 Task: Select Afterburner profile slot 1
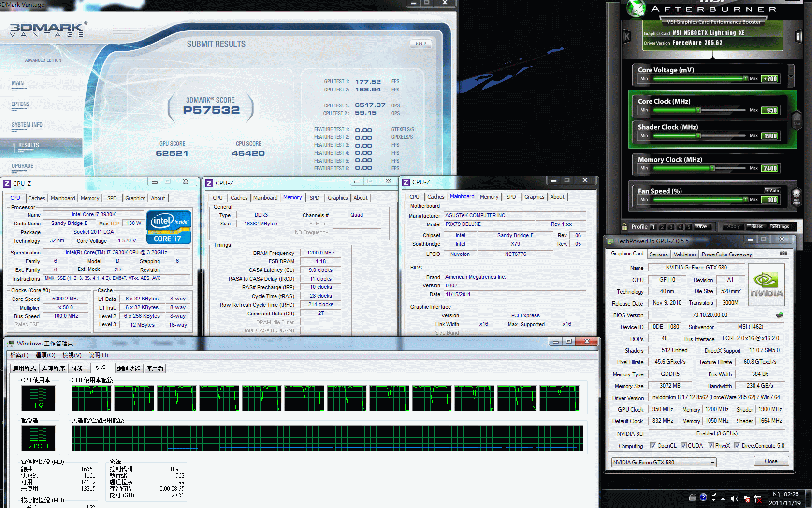coord(653,226)
